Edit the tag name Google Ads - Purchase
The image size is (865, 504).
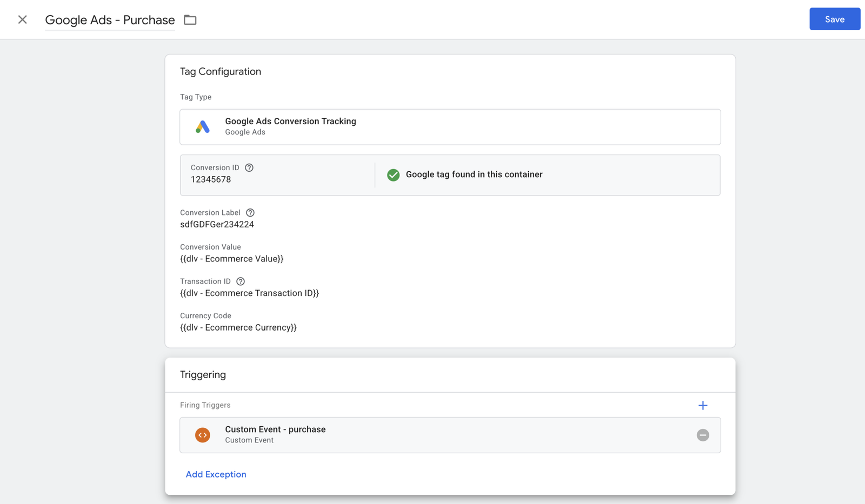(110, 20)
